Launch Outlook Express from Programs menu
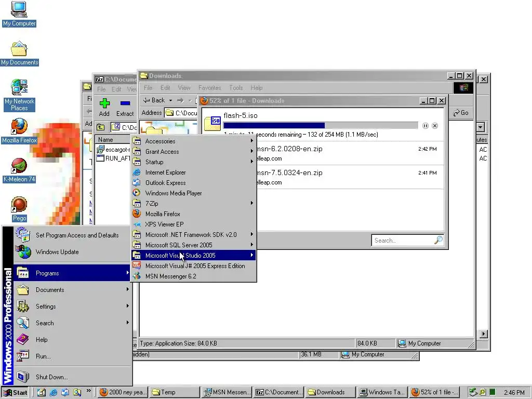532x399 pixels. (x=193, y=182)
